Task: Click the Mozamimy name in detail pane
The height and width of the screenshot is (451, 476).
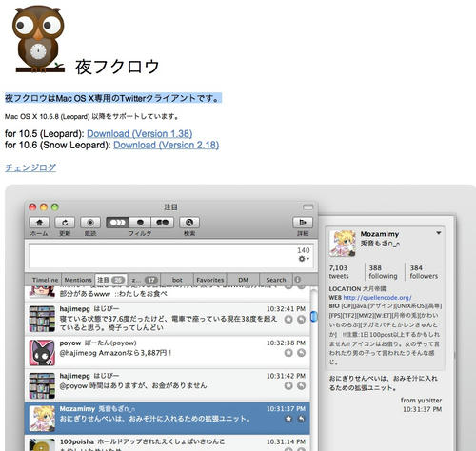Action: [380, 234]
